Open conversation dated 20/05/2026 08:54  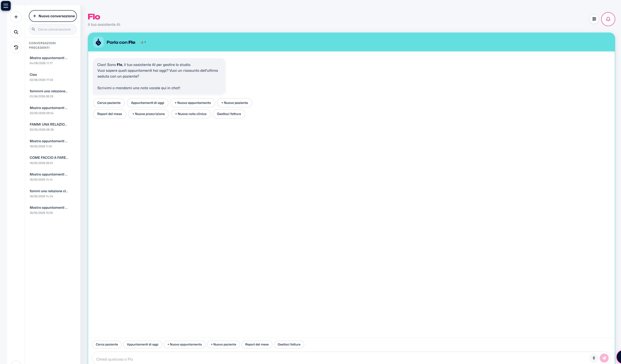tap(52, 110)
